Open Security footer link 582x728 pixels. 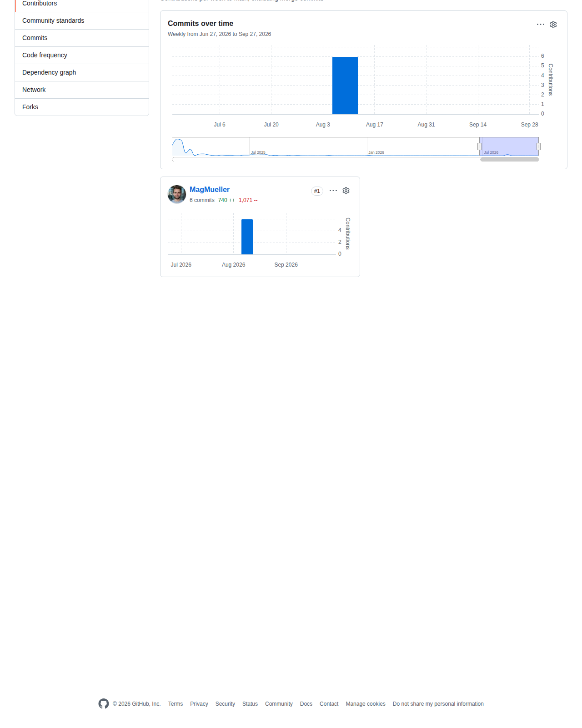(x=225, y=704)
